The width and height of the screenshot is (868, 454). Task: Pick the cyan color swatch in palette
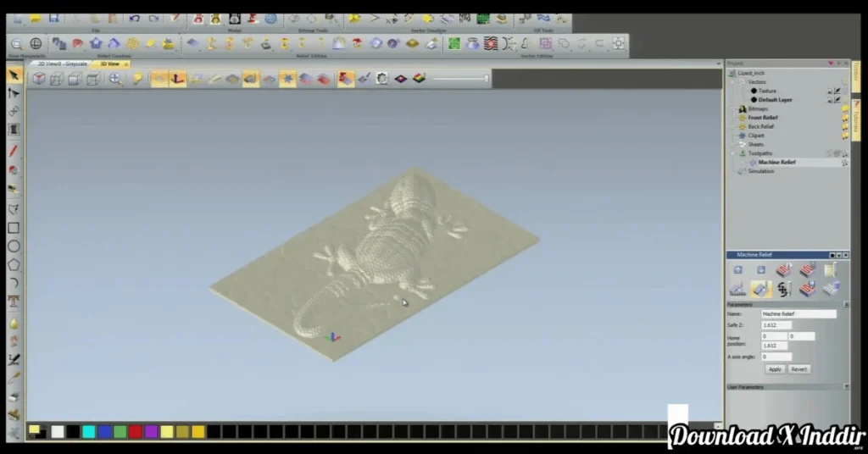click(88, 432)
